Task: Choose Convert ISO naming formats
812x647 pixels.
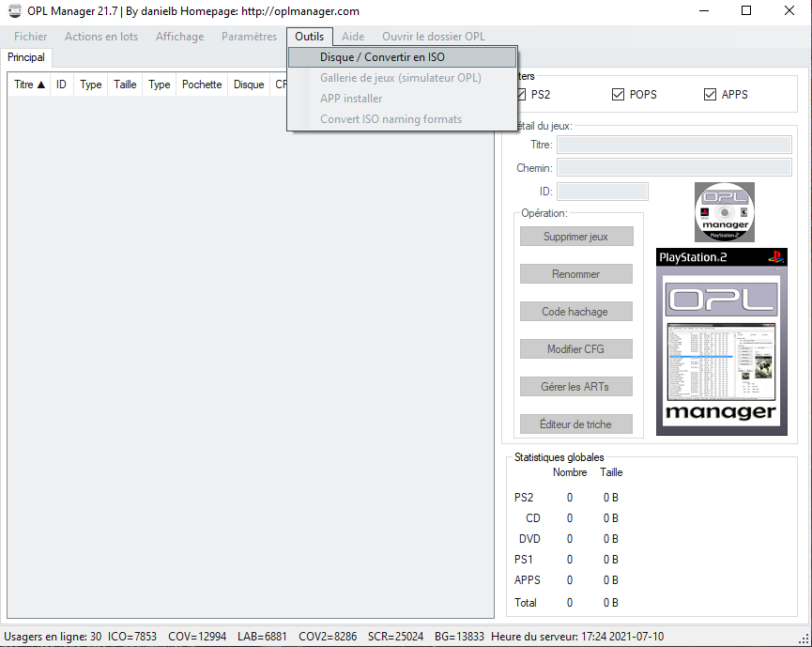Action: (x=403, y=119)
